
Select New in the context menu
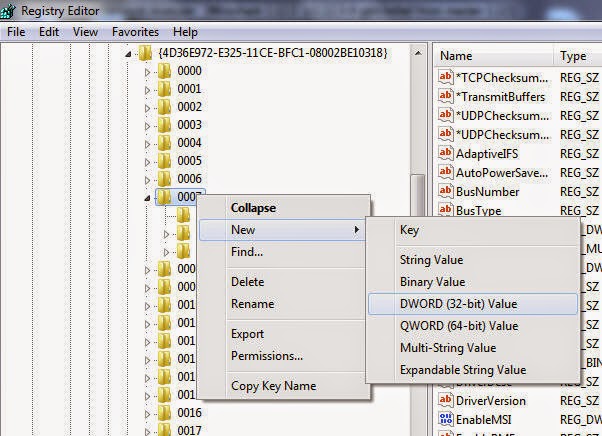pos(281,230)
